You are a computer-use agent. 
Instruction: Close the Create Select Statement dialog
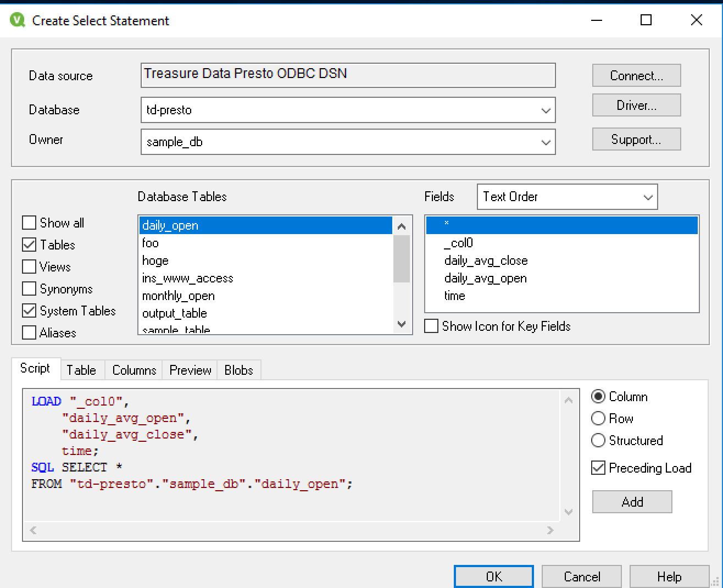697,20
